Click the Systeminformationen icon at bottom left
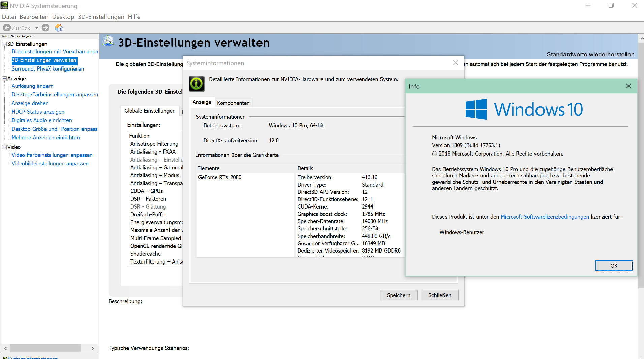 tap(5, 358)
